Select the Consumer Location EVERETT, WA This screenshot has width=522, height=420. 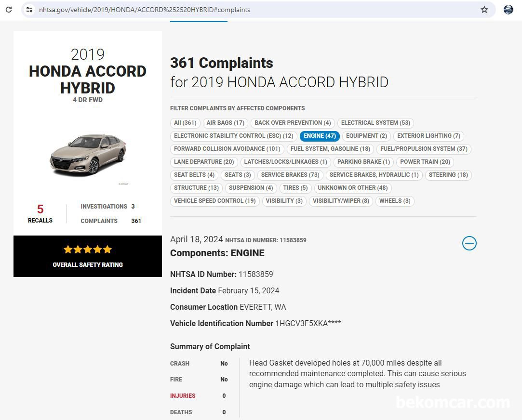coord(228,307)
